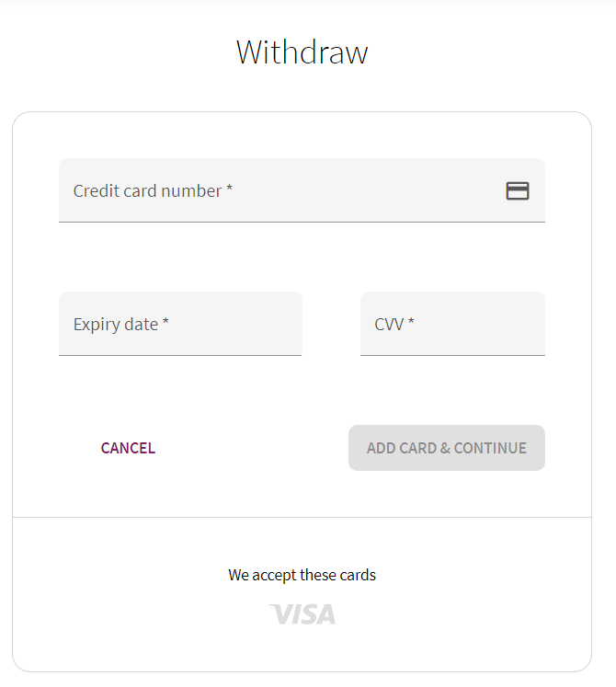The image size is (616, 687).
Task: Click the divider line above accepted cards
Action: pos(302,517)
